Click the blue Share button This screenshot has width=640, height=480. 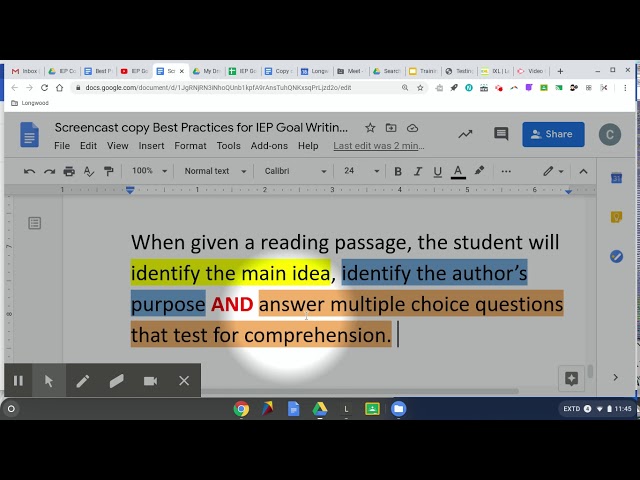(553, 134)
